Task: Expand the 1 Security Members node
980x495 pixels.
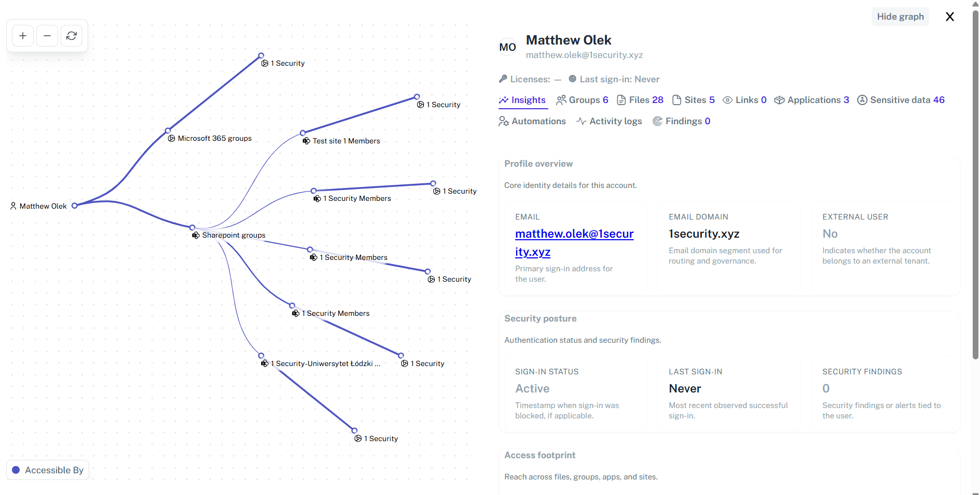Action: coord(314,191)
